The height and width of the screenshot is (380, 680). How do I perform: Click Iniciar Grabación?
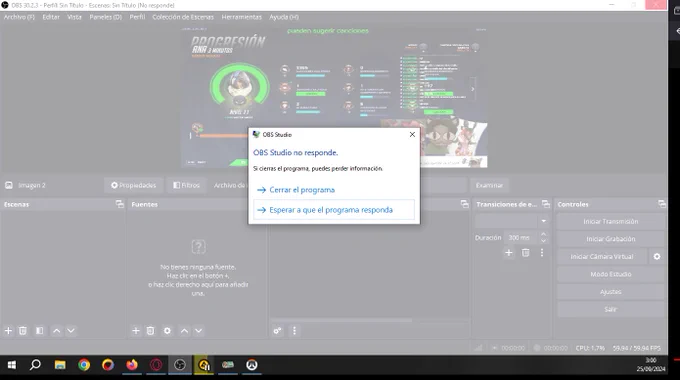611,239
